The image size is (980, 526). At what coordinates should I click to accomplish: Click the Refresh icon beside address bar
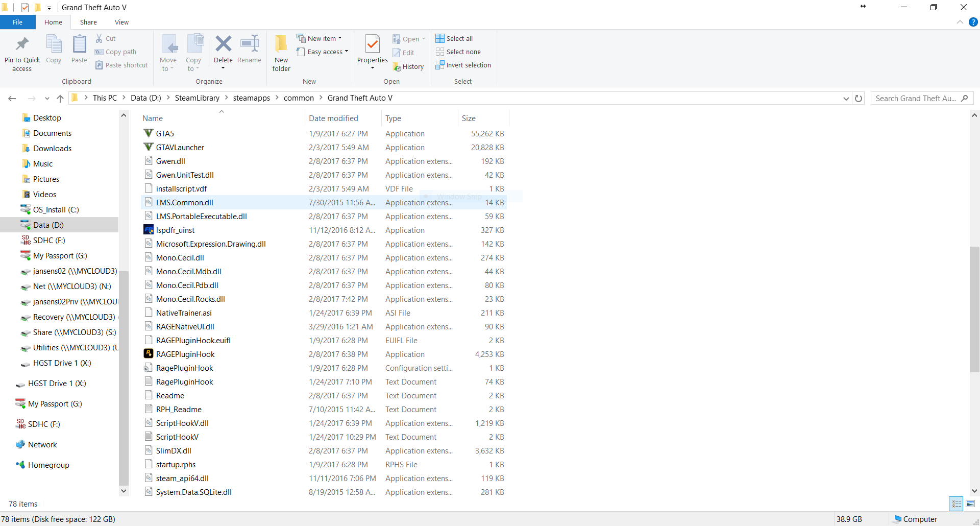tap(859, 99)
